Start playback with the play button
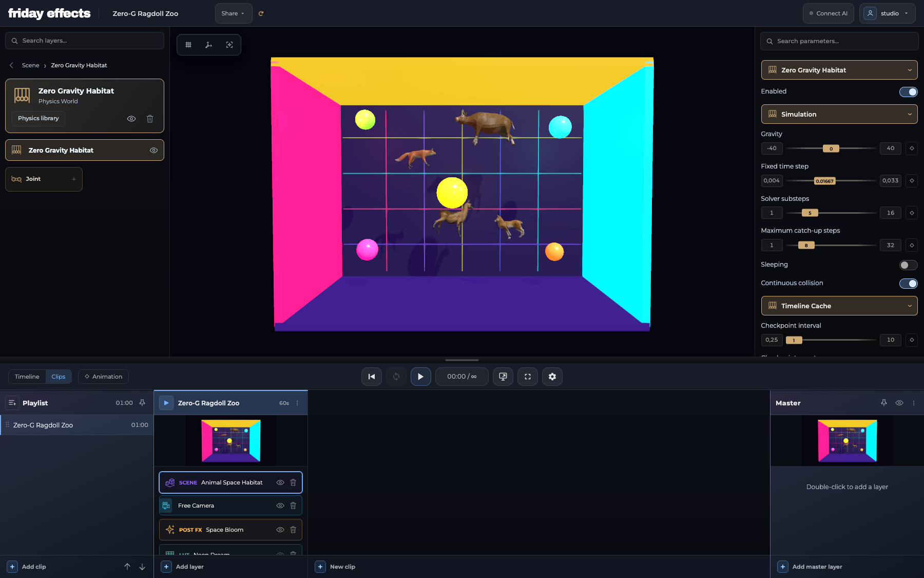Viewport: 924px width, 578px height. tap(420, 377)
